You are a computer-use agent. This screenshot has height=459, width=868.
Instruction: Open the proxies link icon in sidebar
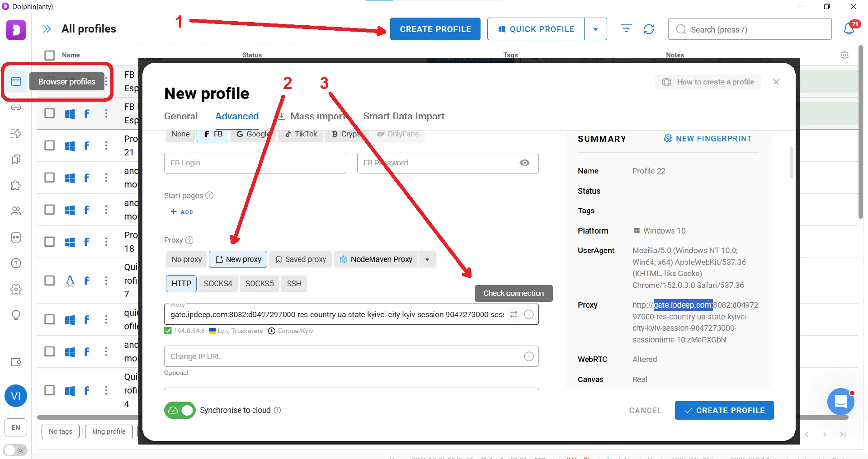click(x=16, y=108)
